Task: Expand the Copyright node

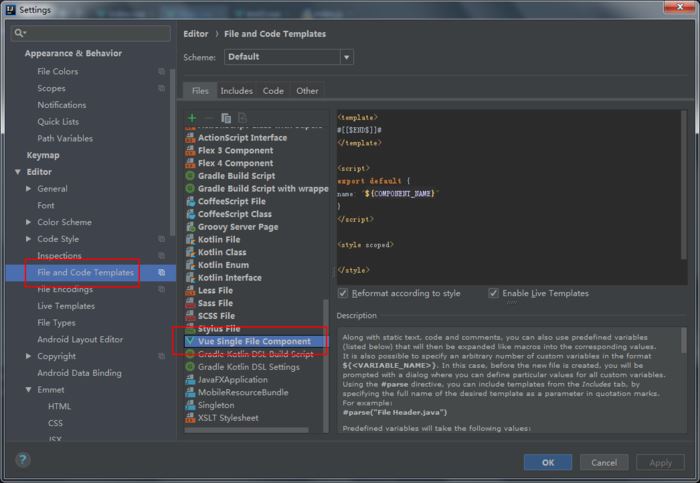Action: click(x=29, y=356)
